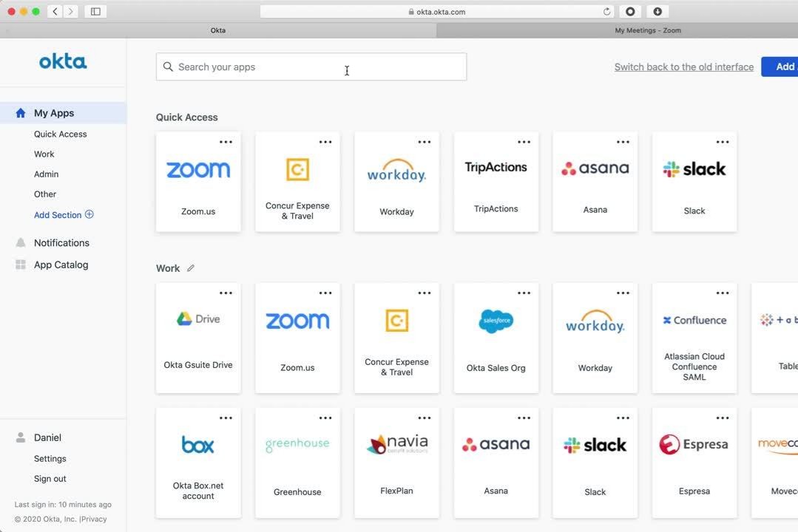This screenshot has width=798, height=532.
Task: Reload page using Safari's refresh icon
Action: [606, 12]
